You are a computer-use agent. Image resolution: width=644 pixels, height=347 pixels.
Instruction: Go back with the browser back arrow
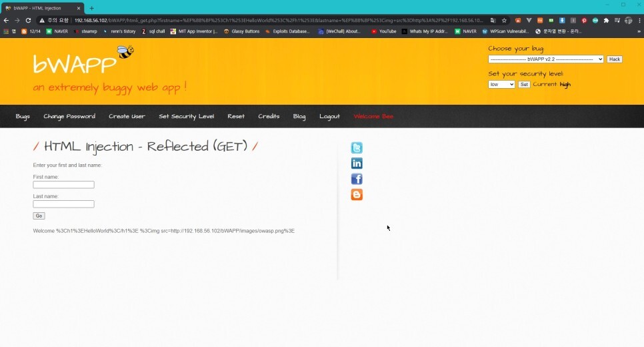tap(6, 20)
